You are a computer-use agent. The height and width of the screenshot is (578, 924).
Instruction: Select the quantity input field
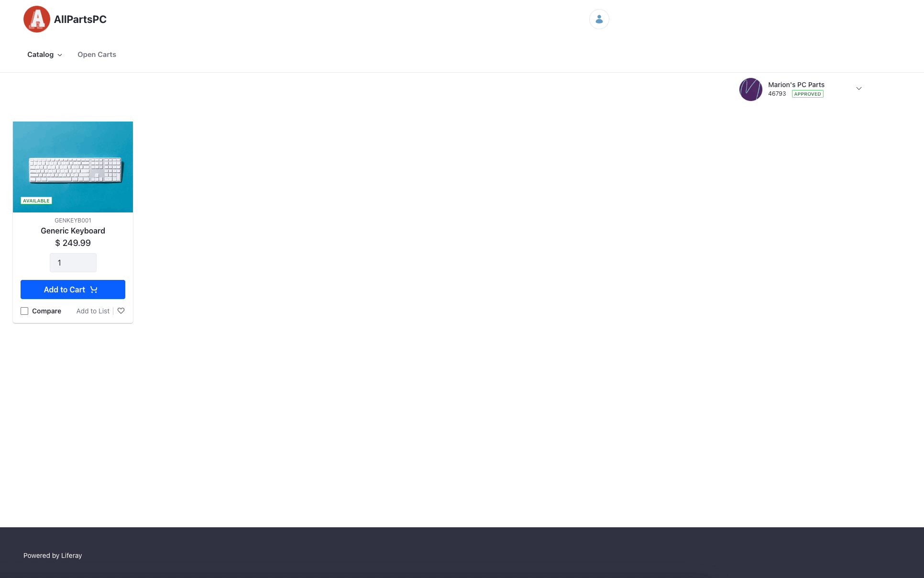tap(73, 262)
